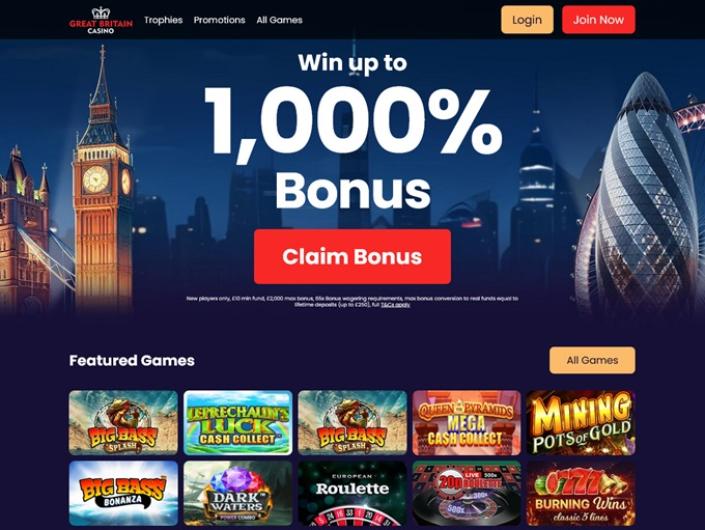Viewport: 705px width, 530px height.
Task: Click the All Games button beside Featured Games
Action: coord(592,360)
